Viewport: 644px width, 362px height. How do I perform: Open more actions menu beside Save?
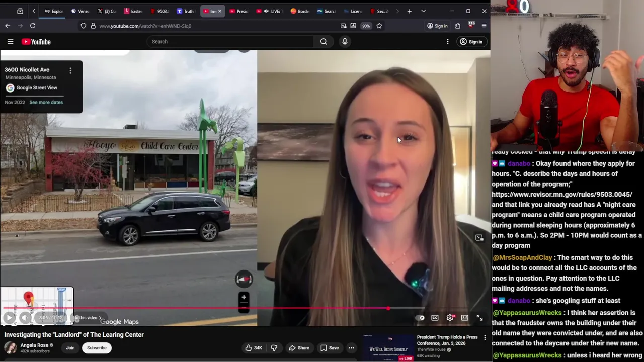pyautogui.click(x=351, y=348)
